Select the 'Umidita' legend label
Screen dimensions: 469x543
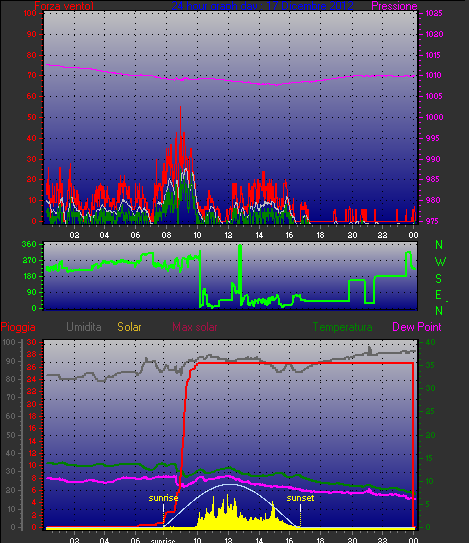pyautogui.click(x=83, y=327)
